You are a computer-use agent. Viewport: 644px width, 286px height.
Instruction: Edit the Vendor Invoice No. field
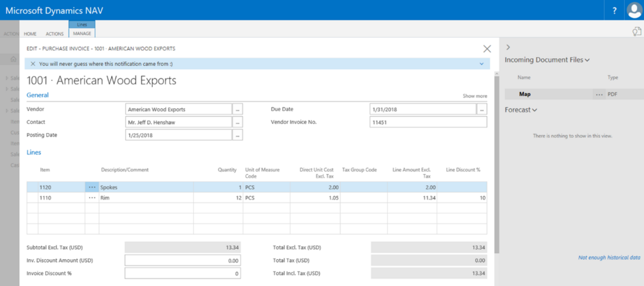[428, 122]
